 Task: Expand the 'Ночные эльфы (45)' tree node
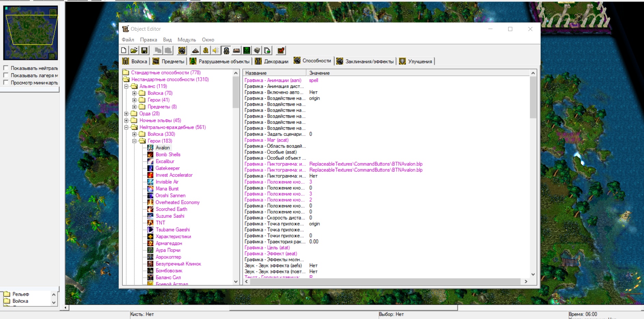pyautogui.click(x=126, y=120)
